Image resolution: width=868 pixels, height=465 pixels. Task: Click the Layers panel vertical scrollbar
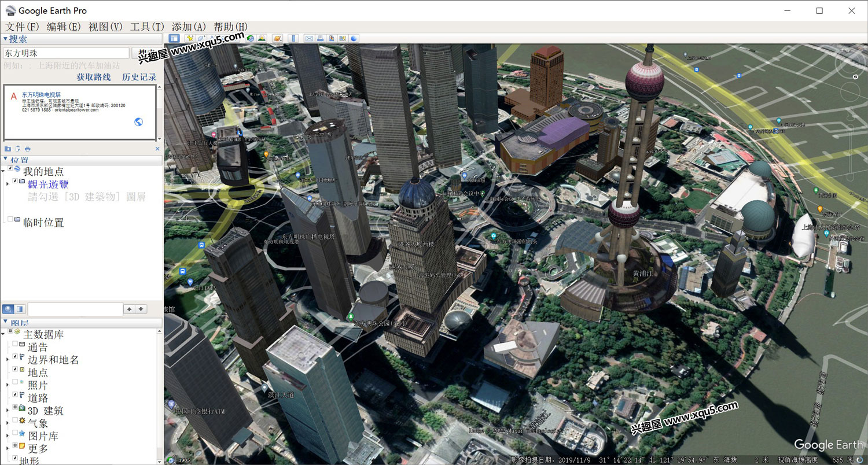point(160,396)
